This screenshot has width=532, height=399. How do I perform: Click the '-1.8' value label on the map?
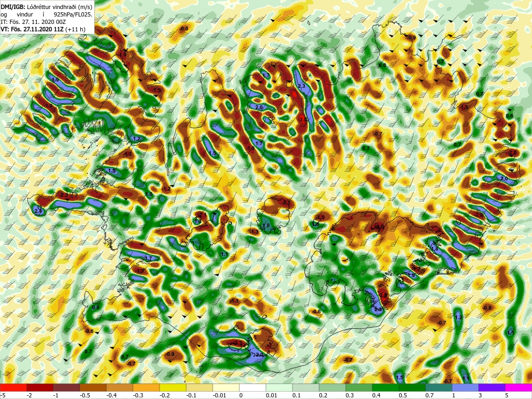[x=251, y=148]
